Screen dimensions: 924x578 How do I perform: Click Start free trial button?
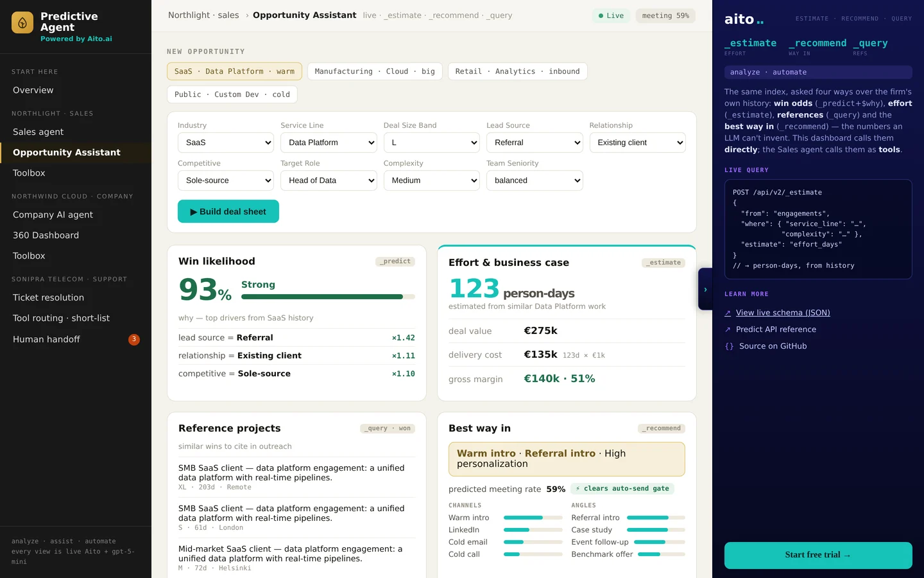[x=818, y=556]
